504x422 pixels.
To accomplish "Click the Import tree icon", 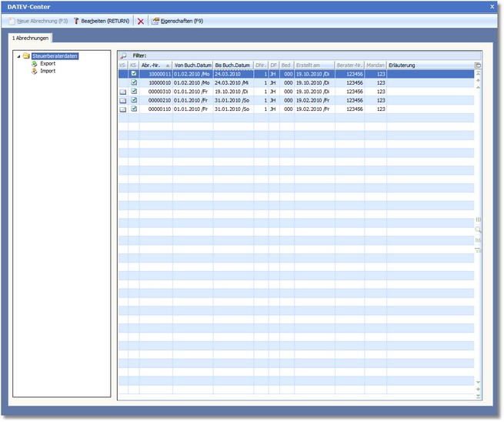I will [34, 71].
